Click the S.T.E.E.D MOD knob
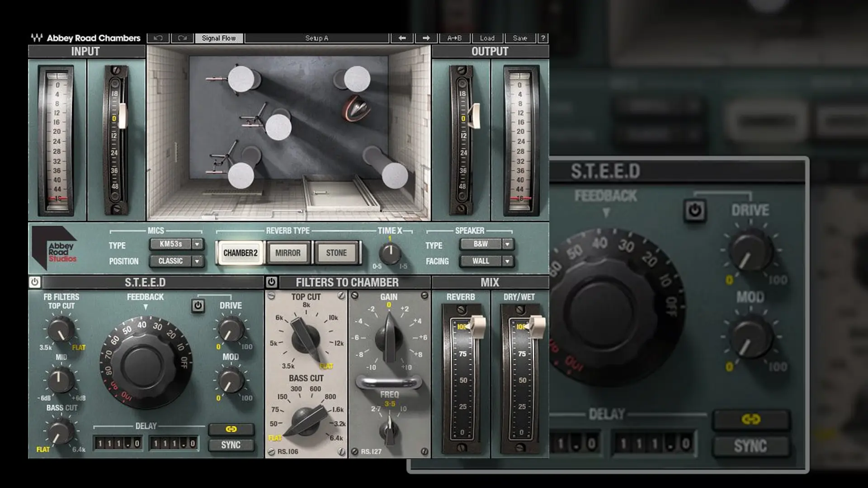This screenshot has height=488, width=868. (231, 380)
